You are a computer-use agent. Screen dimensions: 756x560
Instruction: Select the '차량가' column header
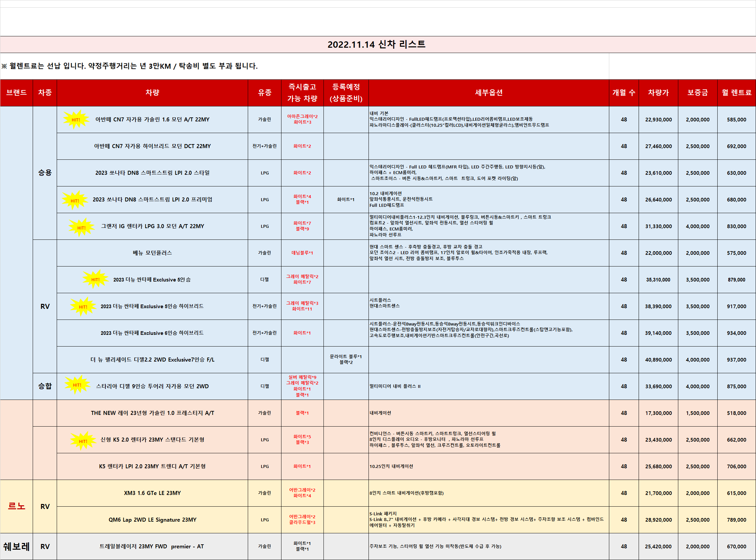[x=658, y=93]
